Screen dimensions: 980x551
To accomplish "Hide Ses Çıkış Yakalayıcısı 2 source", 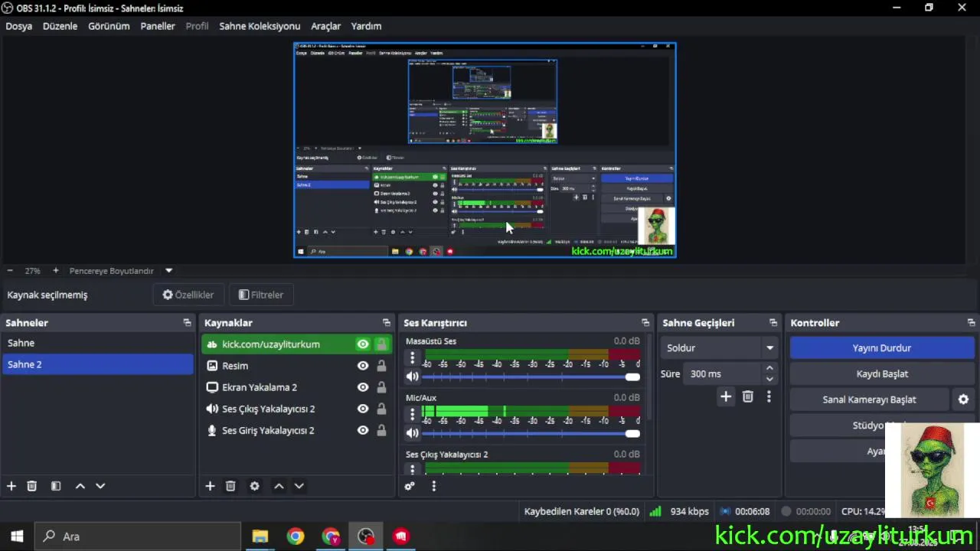I will tap(363, 409).
